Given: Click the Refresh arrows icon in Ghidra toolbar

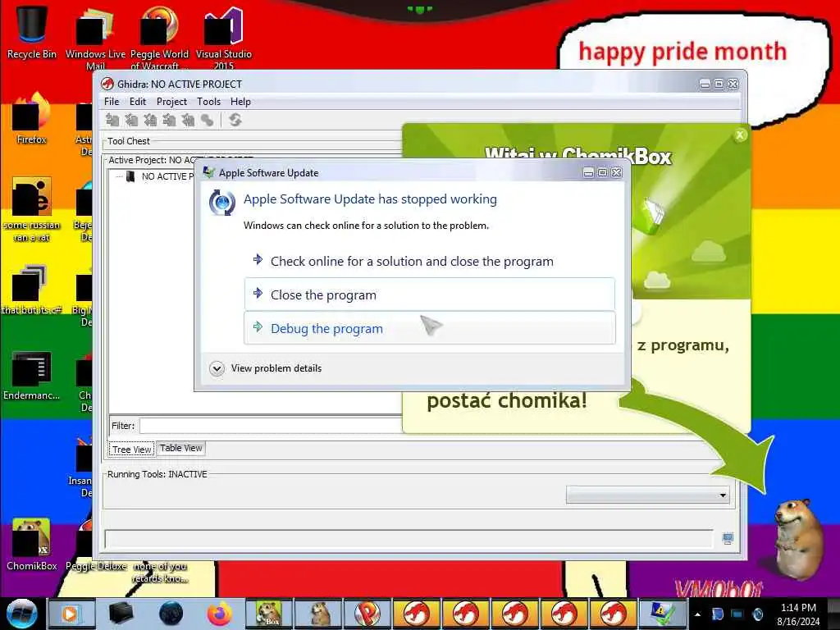Looking at the screenshot, I should point(235,120).
